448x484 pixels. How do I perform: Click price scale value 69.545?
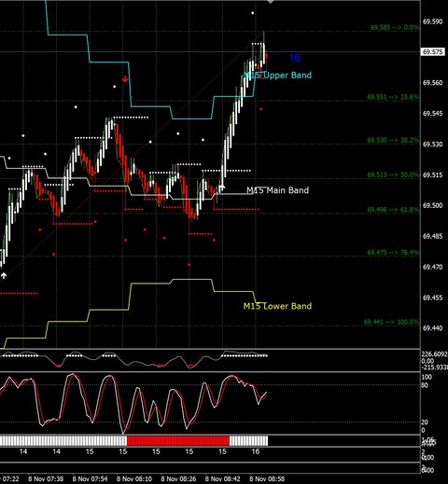click(433, 114)
